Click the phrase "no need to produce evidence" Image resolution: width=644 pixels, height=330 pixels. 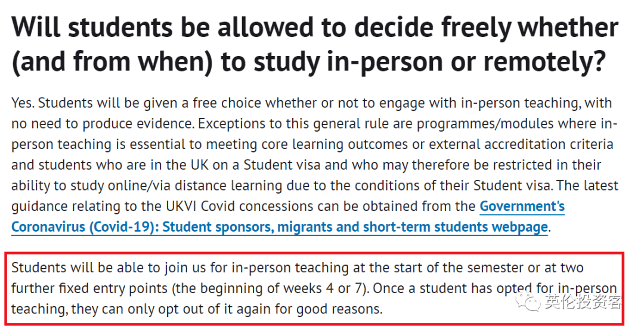pos(102,124)
